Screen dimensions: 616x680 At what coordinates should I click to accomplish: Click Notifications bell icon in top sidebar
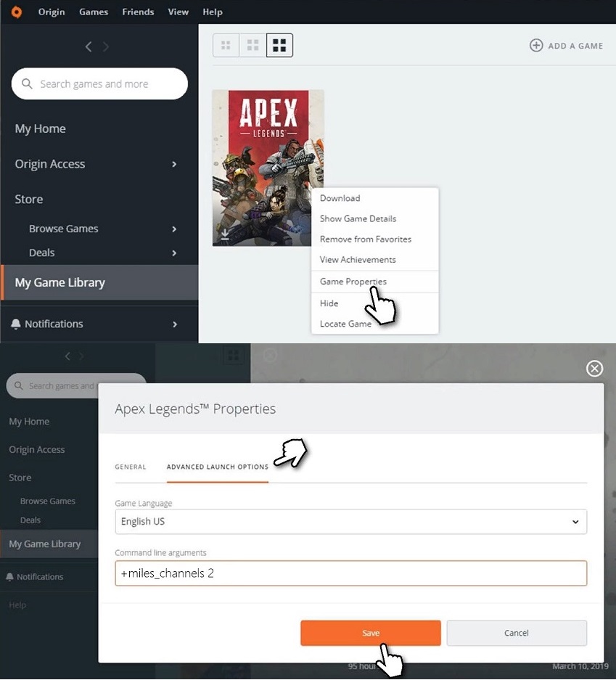tap(16, 324)
